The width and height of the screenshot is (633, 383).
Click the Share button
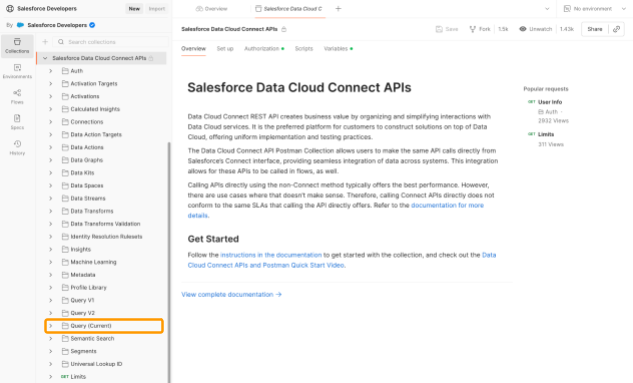pyautogui.click(x=595, y=29)
